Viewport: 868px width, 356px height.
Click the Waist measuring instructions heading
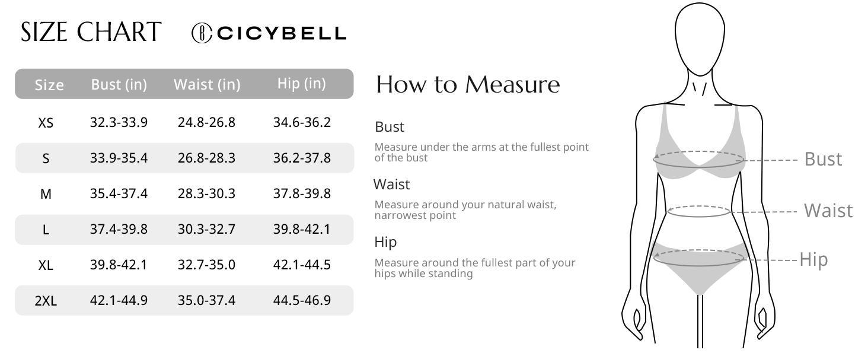391,185
